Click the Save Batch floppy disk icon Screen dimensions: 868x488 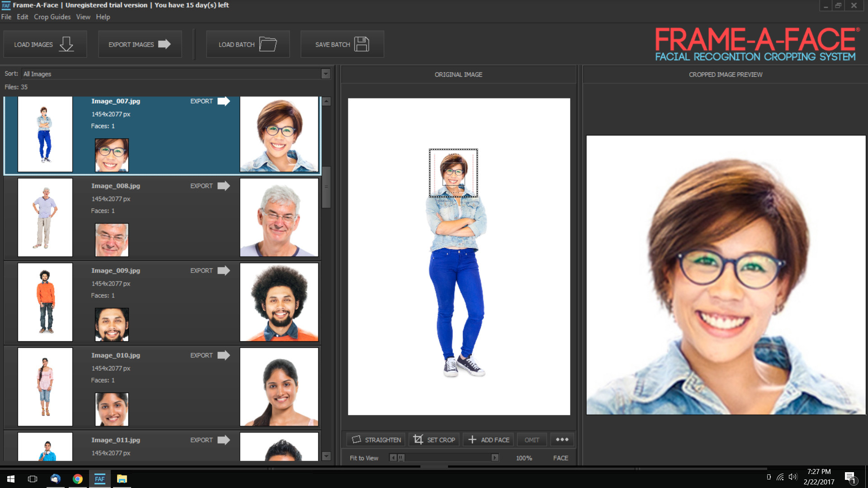(x=362, y=44)
